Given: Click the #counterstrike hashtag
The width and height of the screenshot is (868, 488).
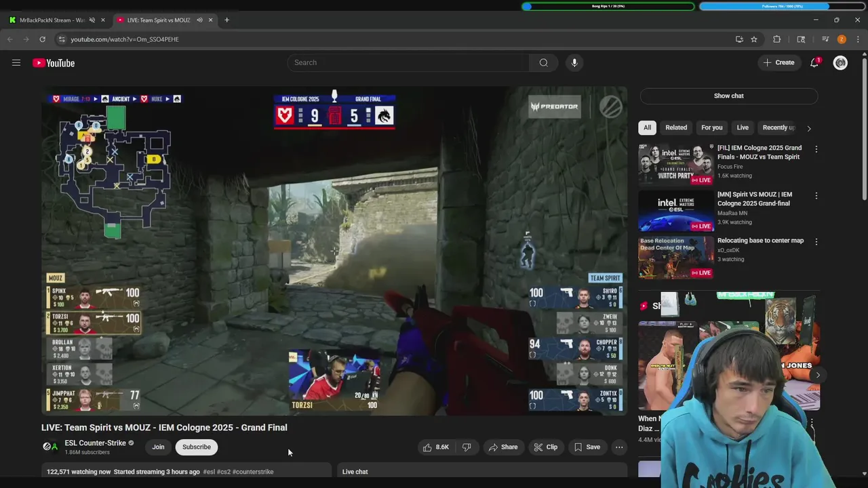Looking at the screenshot, I should coord(254,472).
